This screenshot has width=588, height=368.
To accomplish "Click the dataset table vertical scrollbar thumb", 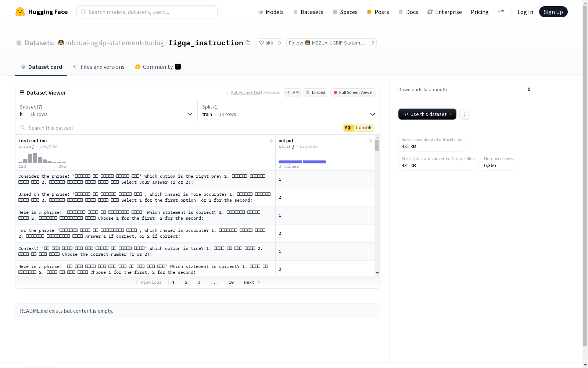I will click(x=377, y=146).
